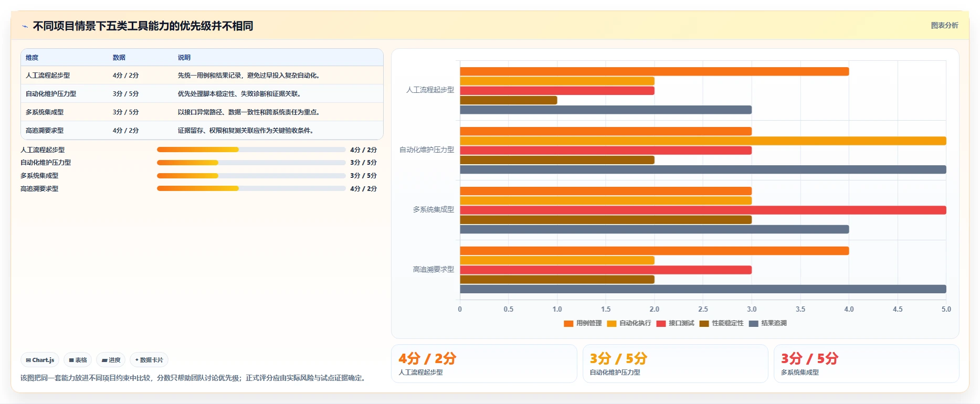Click the description starting 优先处理脚本稳定性
The width and height of the screenshot is (980, 404).
click(x=239, y=94)
